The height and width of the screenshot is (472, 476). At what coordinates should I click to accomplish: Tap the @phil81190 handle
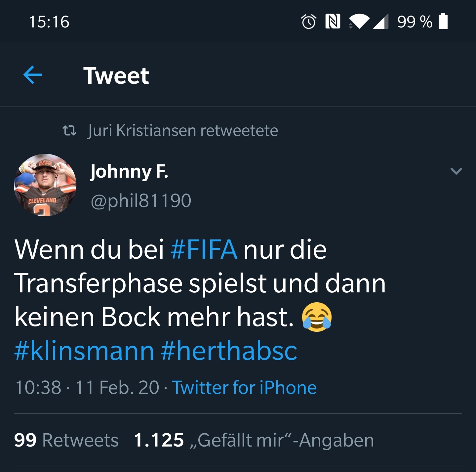coord(141,200)
